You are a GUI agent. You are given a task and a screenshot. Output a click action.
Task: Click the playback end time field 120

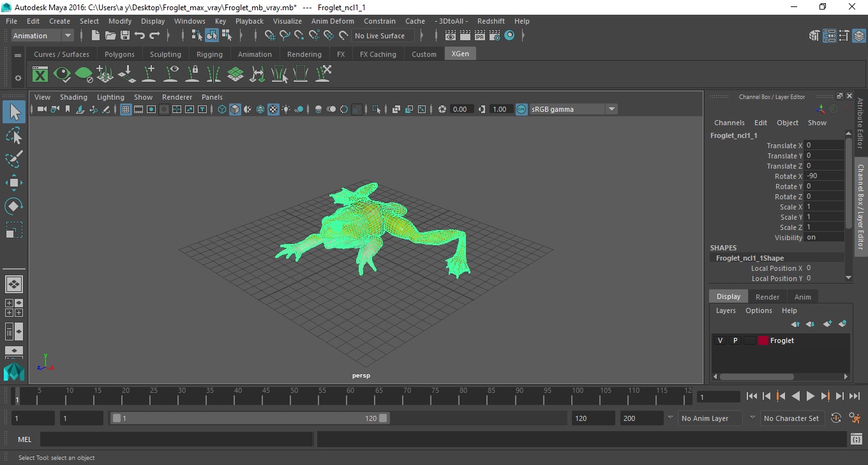tap(594, 418)
